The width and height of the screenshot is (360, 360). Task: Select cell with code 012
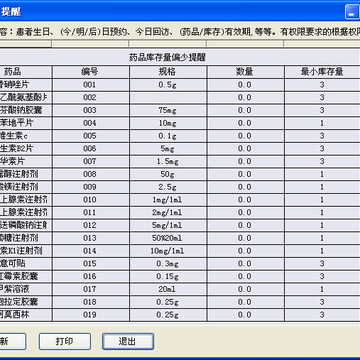91,225
